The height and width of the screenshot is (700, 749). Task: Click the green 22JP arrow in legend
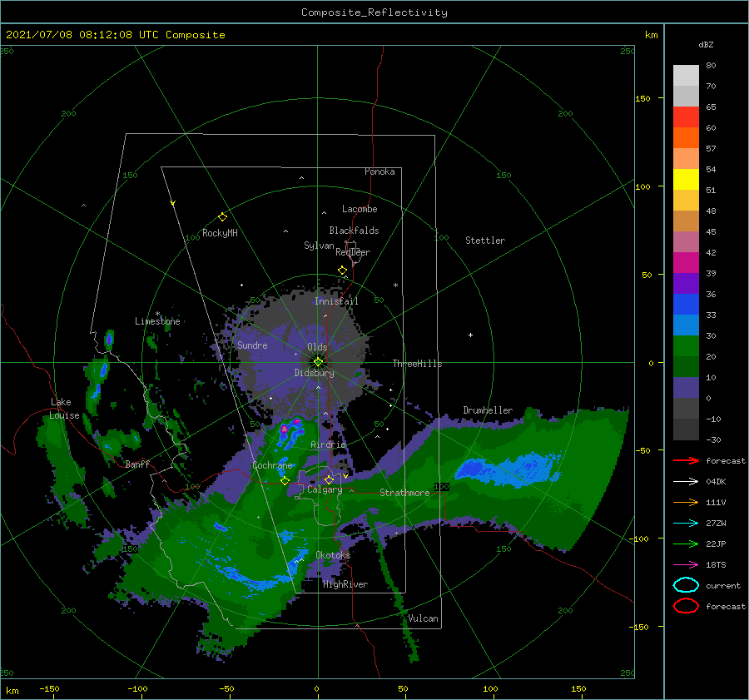click(686, 544)
